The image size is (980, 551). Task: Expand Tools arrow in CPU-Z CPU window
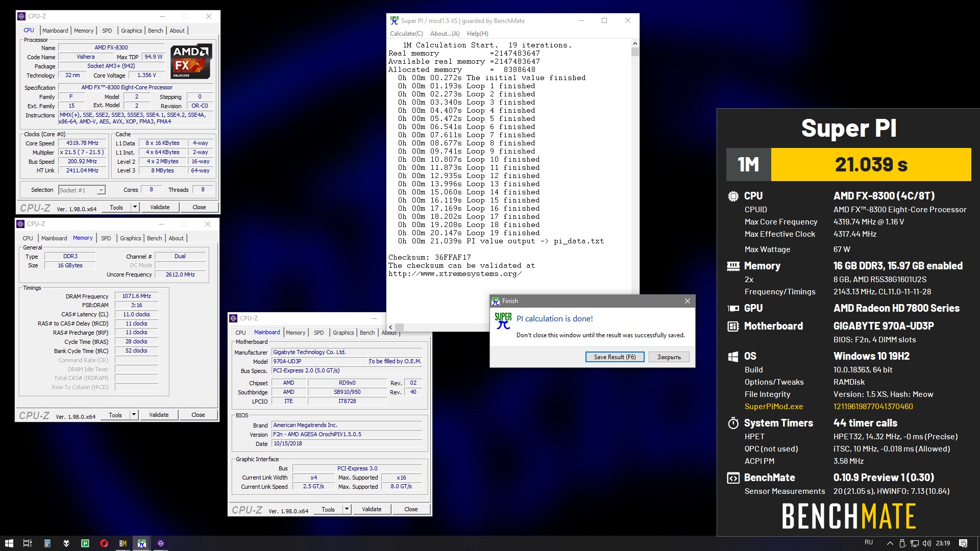135,207
